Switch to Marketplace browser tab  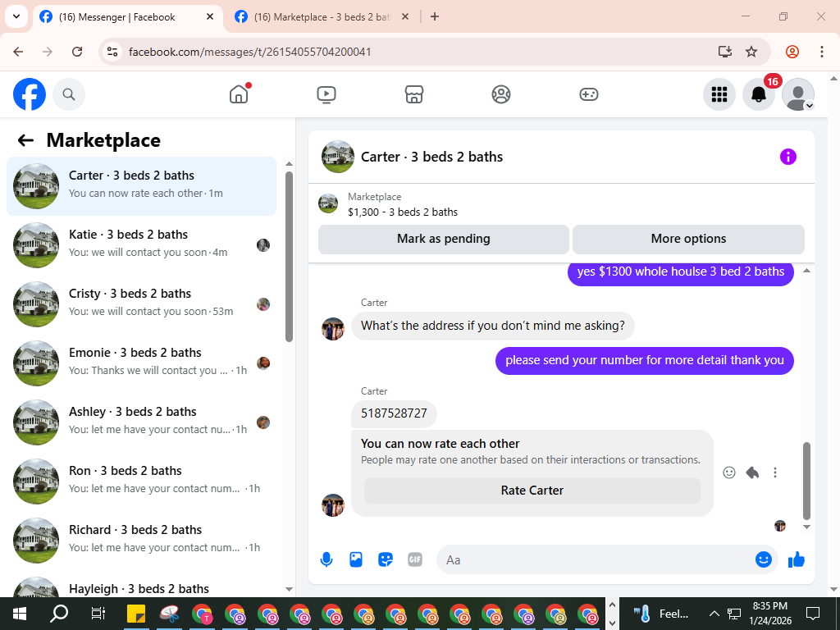click(x=322, y=17)
